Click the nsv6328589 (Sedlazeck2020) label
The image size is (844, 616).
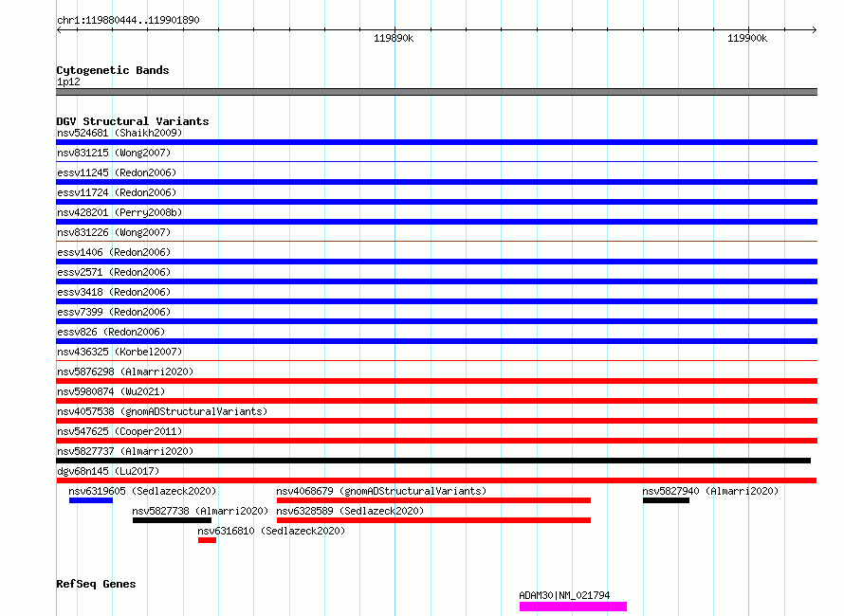pyautogui.click(x=350, y=511)
